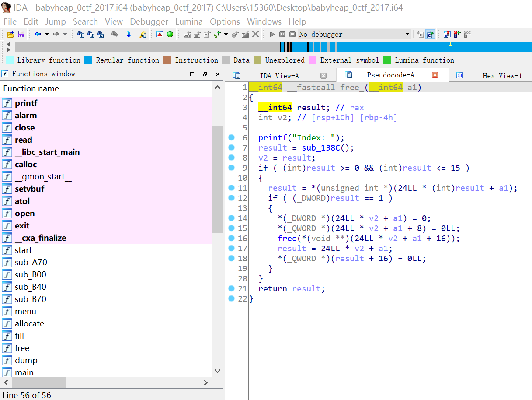
Task: Open the Debugger menu
Action: pos(149,21)
